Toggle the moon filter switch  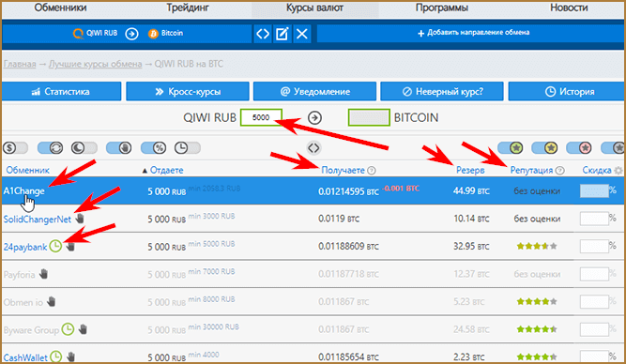pos(84,148)
